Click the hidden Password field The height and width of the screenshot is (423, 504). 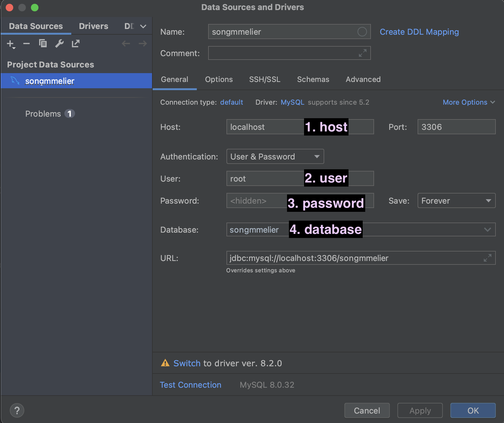point(300,200)
